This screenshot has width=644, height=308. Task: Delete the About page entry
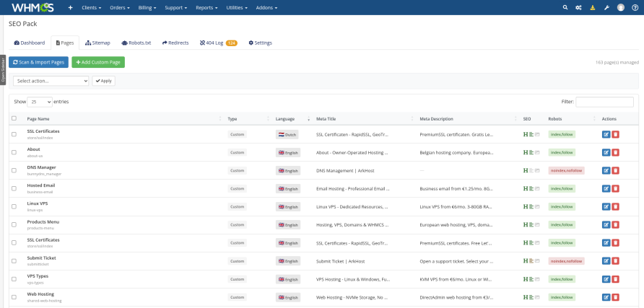tap(615, 153)
